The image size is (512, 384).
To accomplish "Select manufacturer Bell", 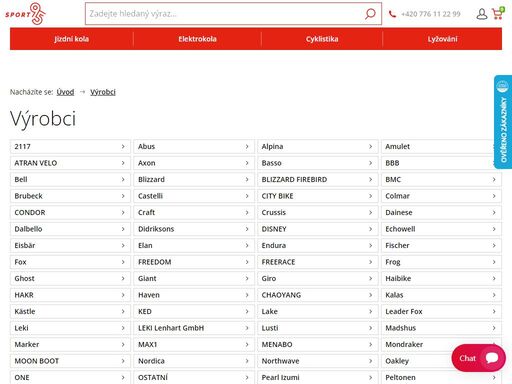I will (70, 179).
